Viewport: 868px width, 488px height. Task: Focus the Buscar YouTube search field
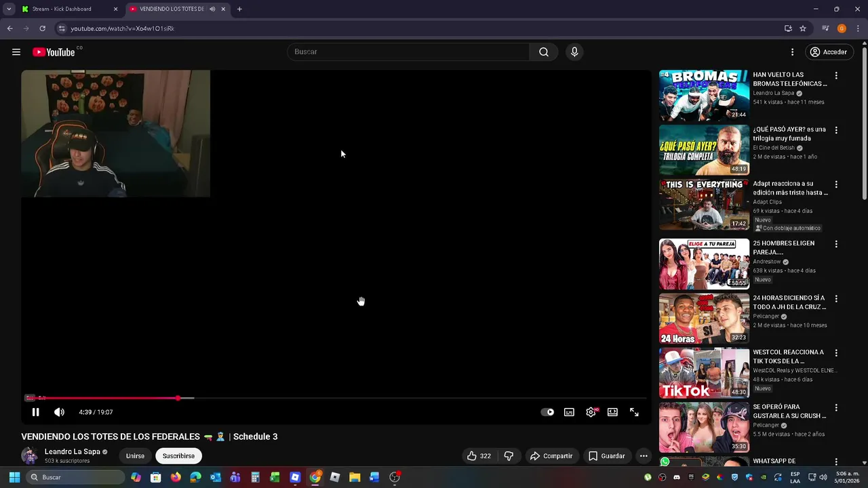(408, 52)
